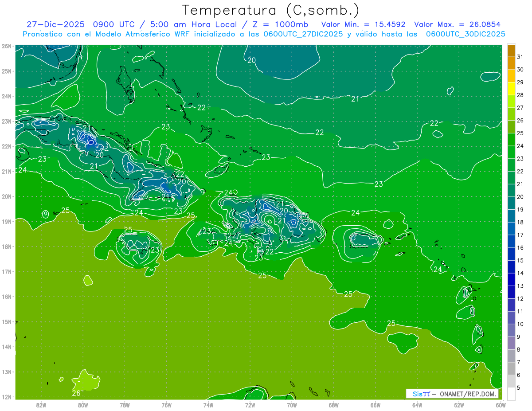Select the "27-Dic-2025" date text
This screenshot has width=532, height=411.
[55, 24]
